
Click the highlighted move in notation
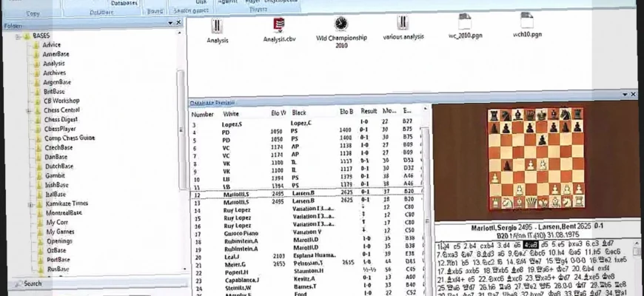pos(530,245)
